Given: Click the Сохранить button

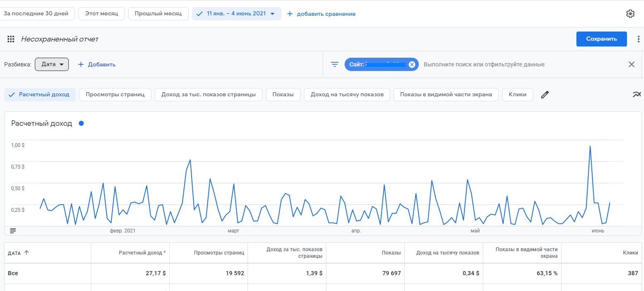Looking at the screenshot, I should pos(601,39).
